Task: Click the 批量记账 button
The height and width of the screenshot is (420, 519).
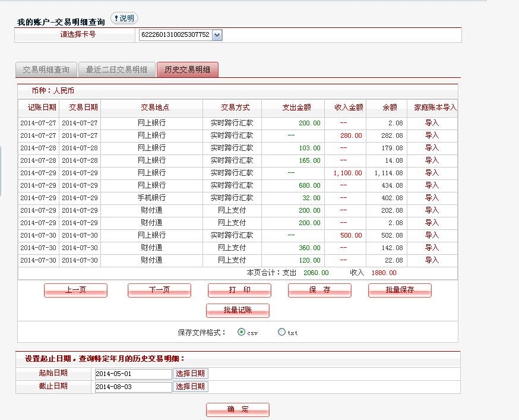Action: point(238,310)
